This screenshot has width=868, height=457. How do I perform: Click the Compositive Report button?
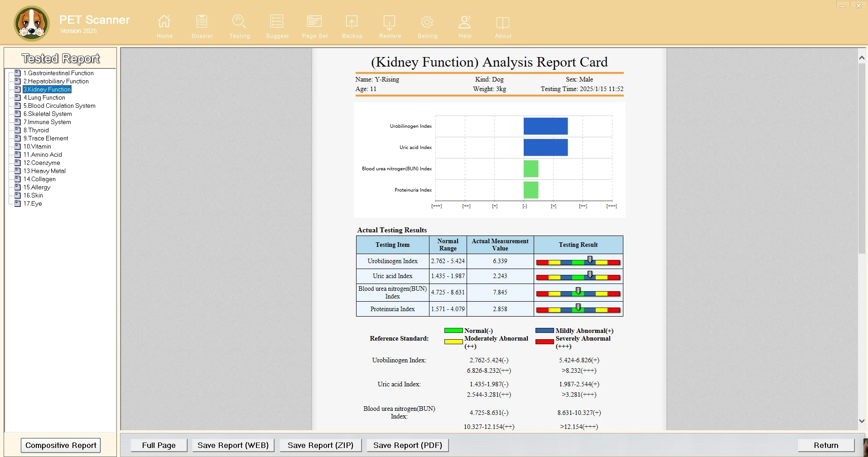[61, 445]
